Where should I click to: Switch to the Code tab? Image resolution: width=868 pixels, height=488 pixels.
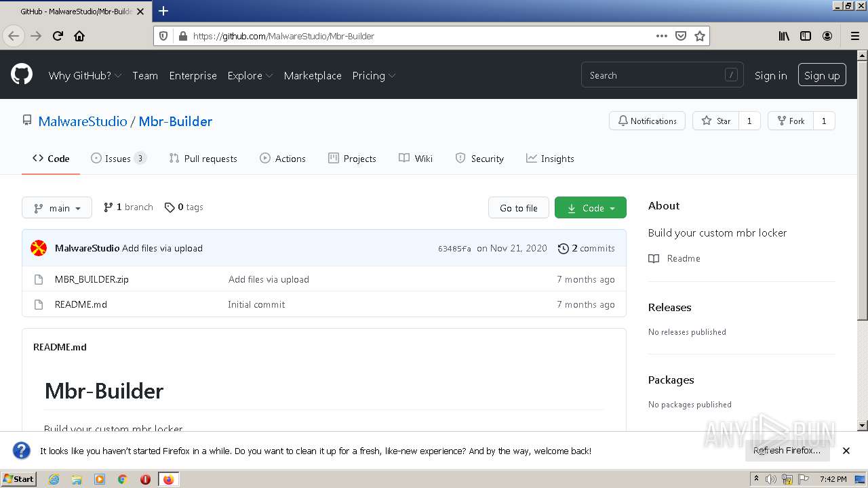(x=51, y=159)
